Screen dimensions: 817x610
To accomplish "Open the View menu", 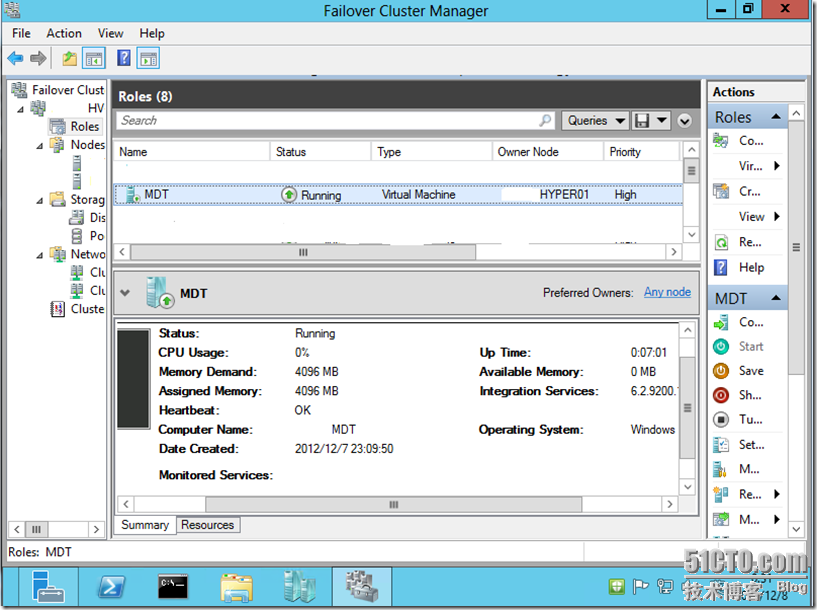I will (x=110, y=33).
